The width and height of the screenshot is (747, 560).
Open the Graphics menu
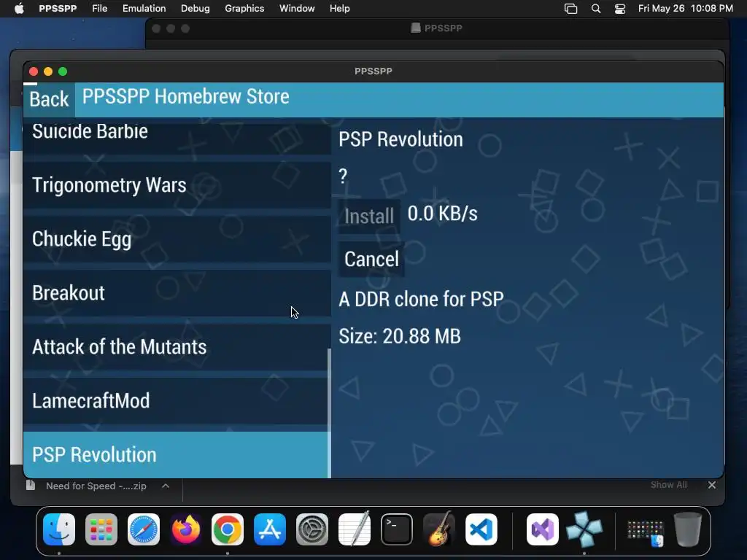click(244, 8)
